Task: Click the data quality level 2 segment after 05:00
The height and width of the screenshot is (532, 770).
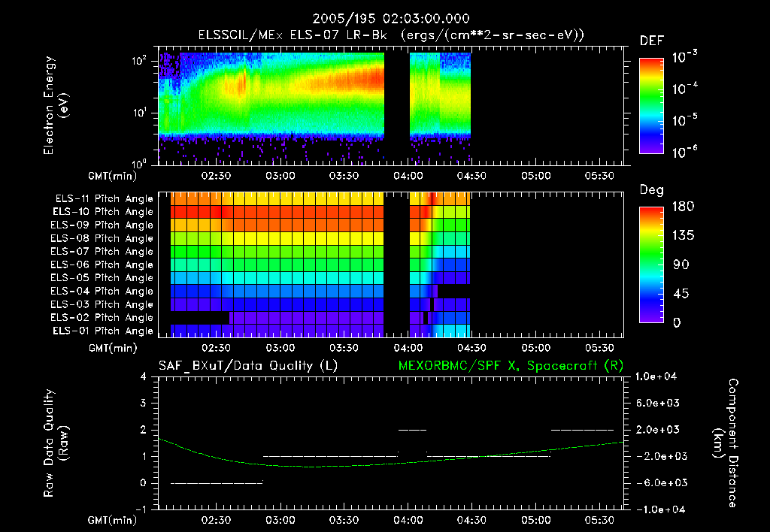Action: pyautogui.click(x=582, y=430)
